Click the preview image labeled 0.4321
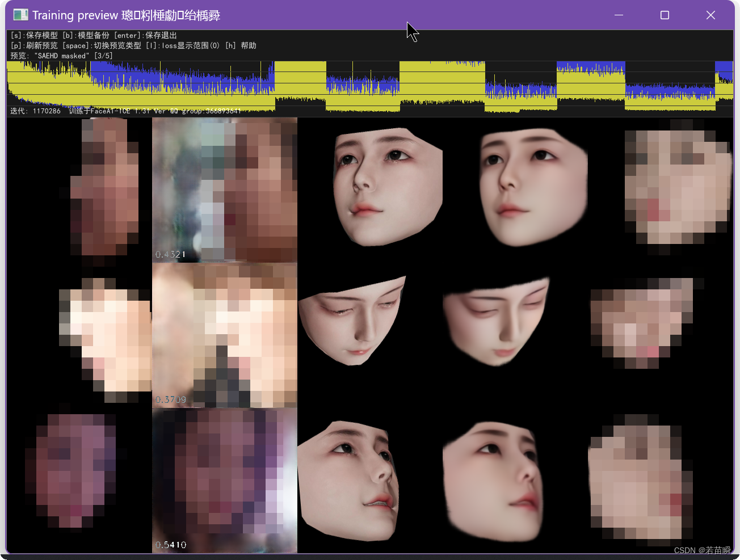This screenshot has width=740, height=560. click(x=225, y=190)
